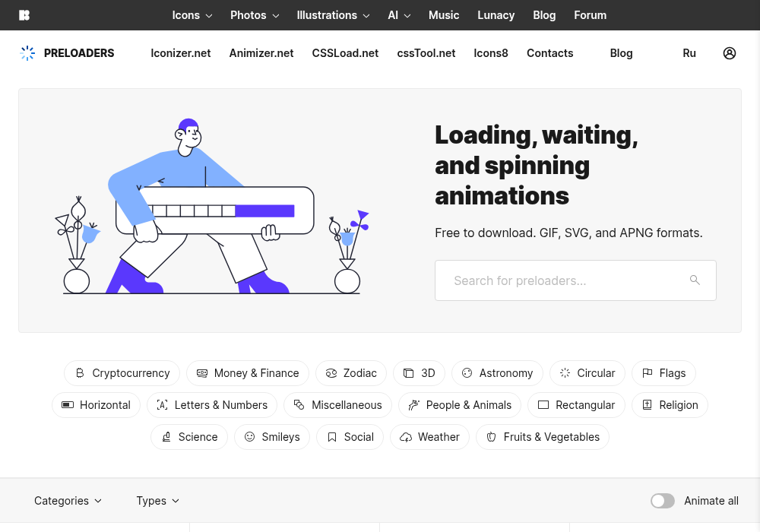Click the Icons8 logo in top bar
Viewport: 760px width, 532px height.
24,15
